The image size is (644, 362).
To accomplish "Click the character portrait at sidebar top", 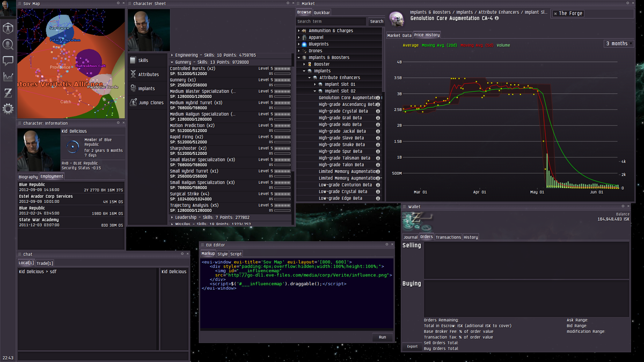I will point(8,9).
